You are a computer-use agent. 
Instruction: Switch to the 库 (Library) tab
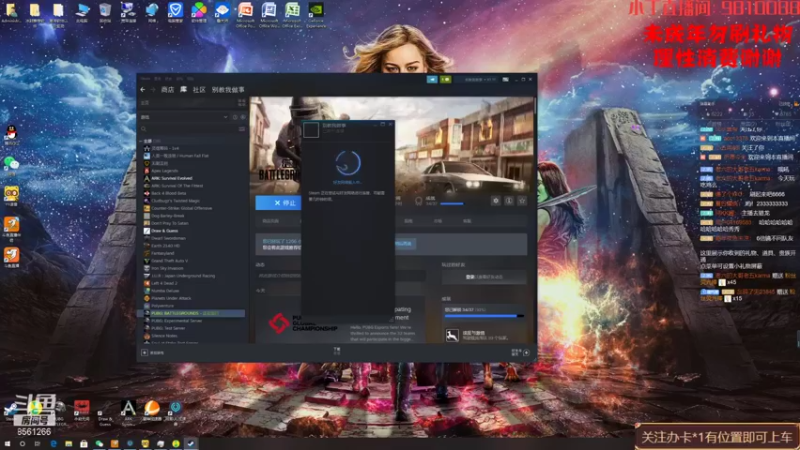click(184, 90)
